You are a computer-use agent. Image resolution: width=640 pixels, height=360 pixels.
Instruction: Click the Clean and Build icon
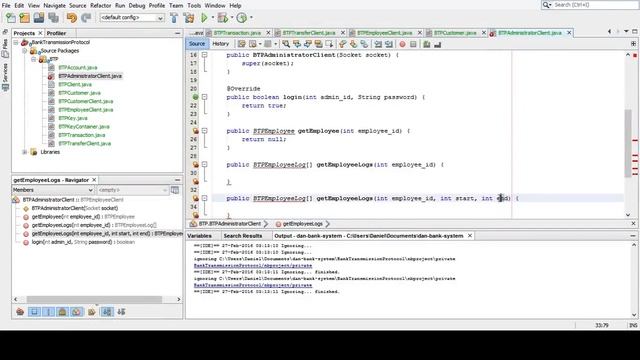click(x=189, y=18)
